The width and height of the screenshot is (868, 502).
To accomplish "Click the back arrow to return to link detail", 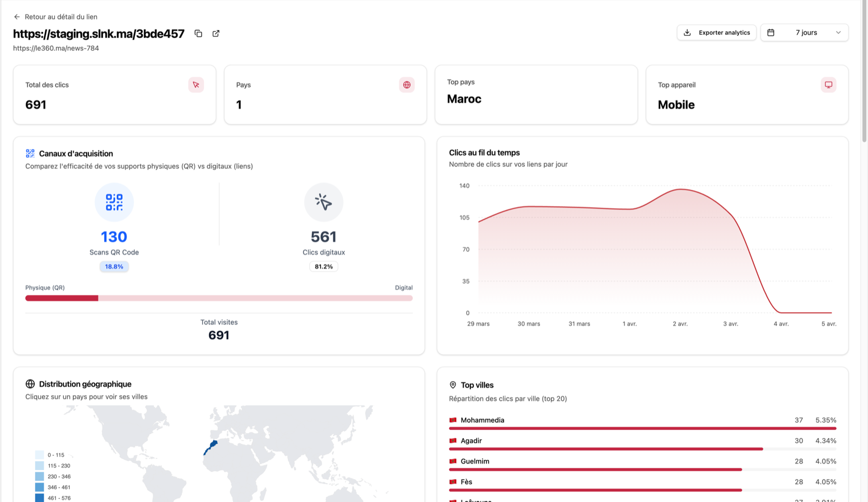I will (17, 17).
